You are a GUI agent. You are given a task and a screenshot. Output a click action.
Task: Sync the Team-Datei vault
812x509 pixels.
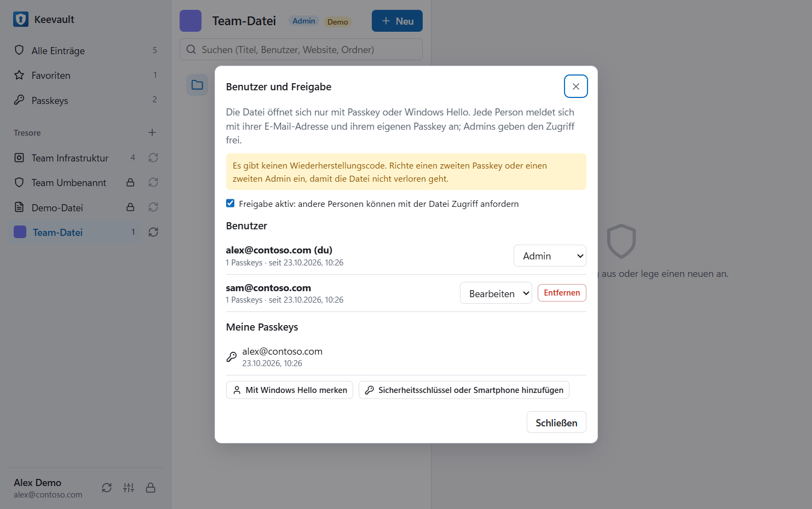tap(153, 232)
